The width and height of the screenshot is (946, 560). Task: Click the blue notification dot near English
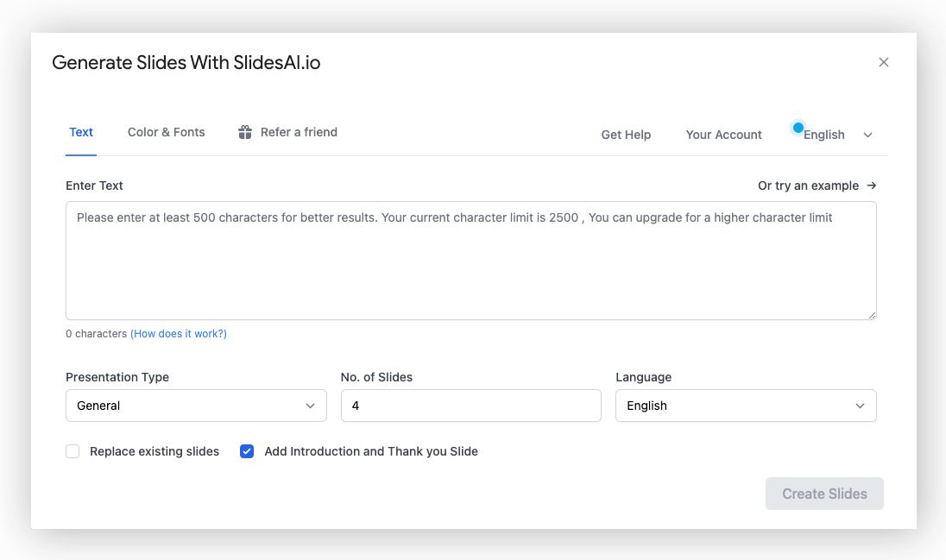point(798,128)
